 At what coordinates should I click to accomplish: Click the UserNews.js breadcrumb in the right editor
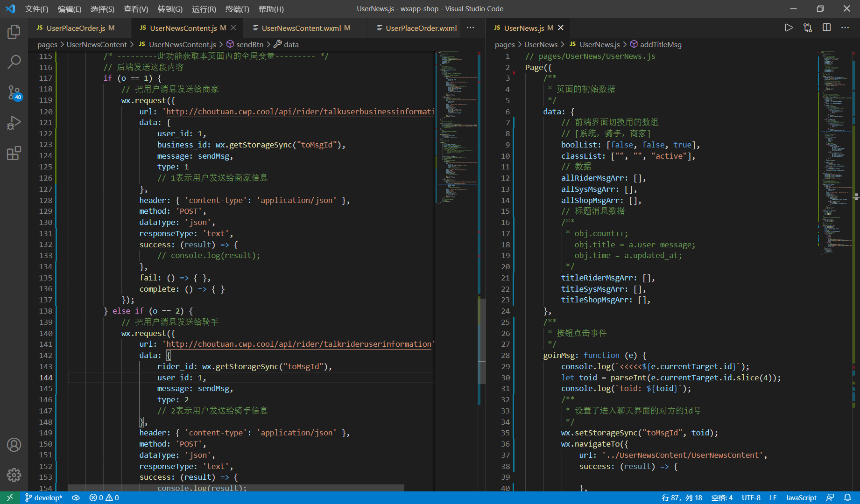[x=594, y=45]
